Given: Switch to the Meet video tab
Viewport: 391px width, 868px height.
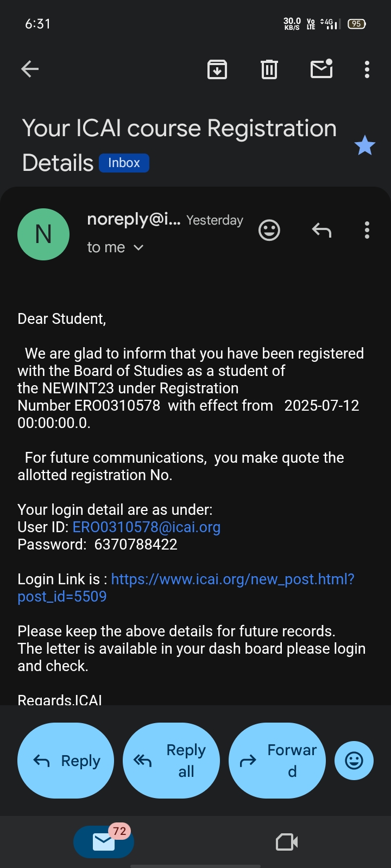Looking at the screenshot, I should (x=287, y=842).
